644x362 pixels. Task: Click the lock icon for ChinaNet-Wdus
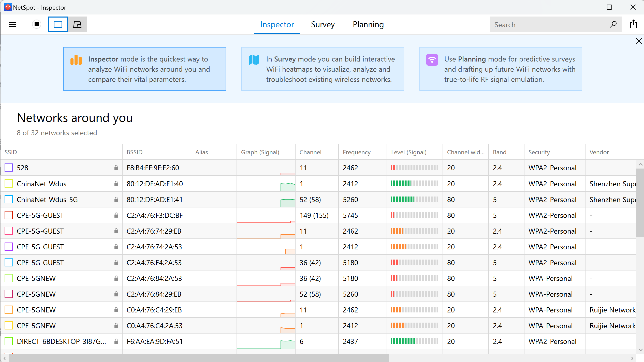116,183
